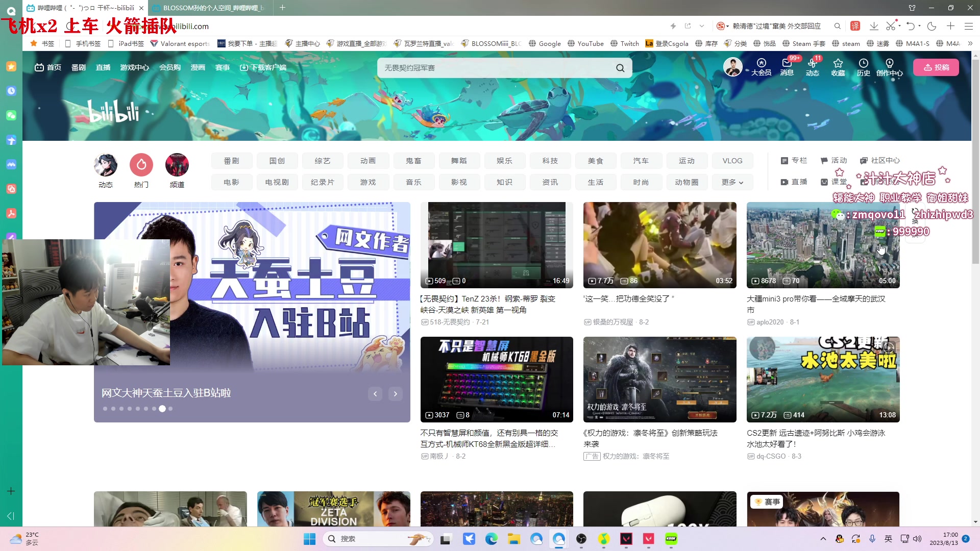This screenshot has height=551, width=980.
Task: Select the 番剧 header nav item
Action: click(79, 67)
